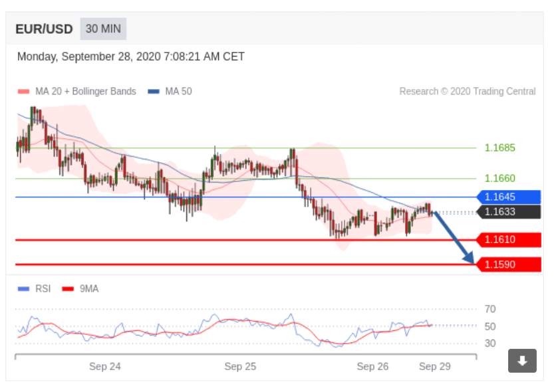Click the 1.1590 red target tag
The image size is (554, 392).
(x=508, y=264)
